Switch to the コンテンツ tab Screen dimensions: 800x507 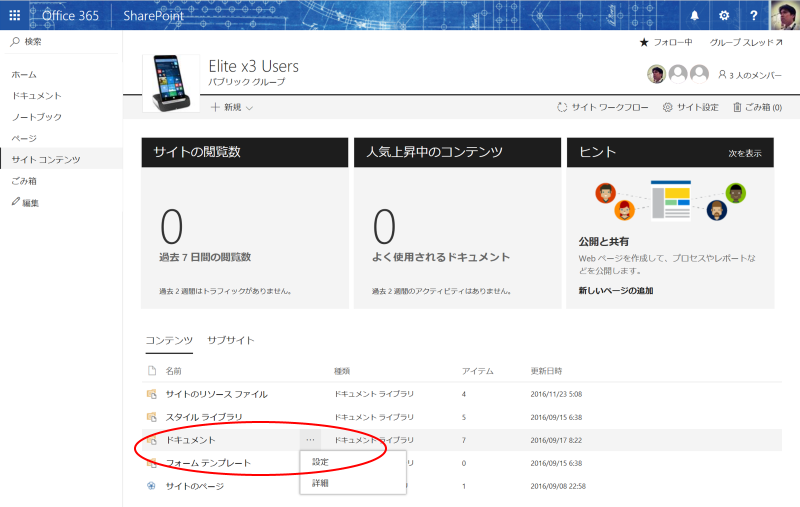click(x=169, y=340)
